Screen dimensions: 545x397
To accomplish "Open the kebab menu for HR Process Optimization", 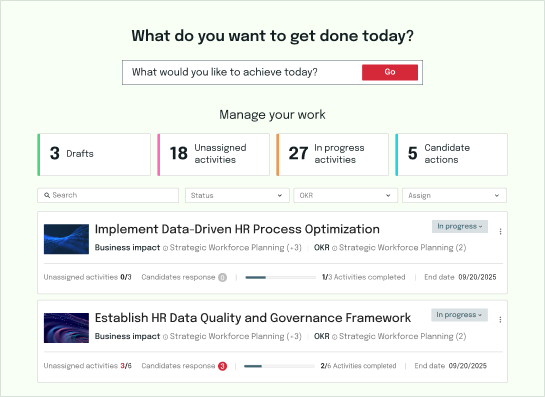I will click(x=500, y=232).
